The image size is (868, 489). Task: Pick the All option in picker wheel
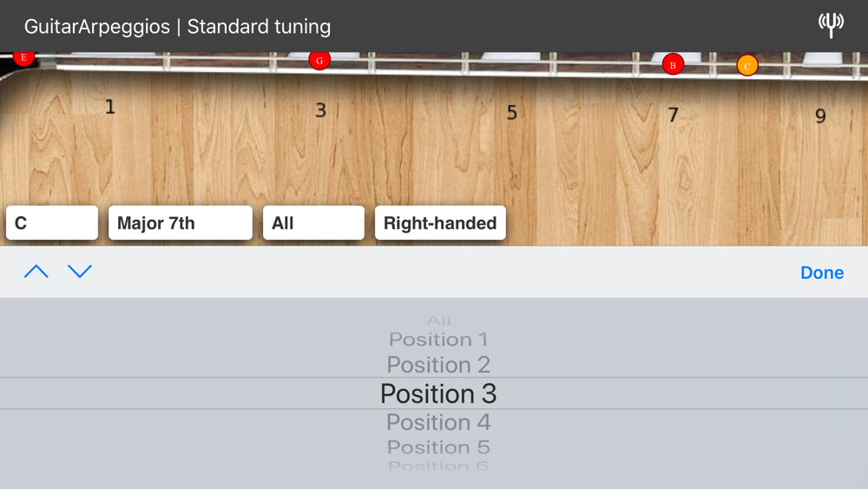(x=438, y=320)
